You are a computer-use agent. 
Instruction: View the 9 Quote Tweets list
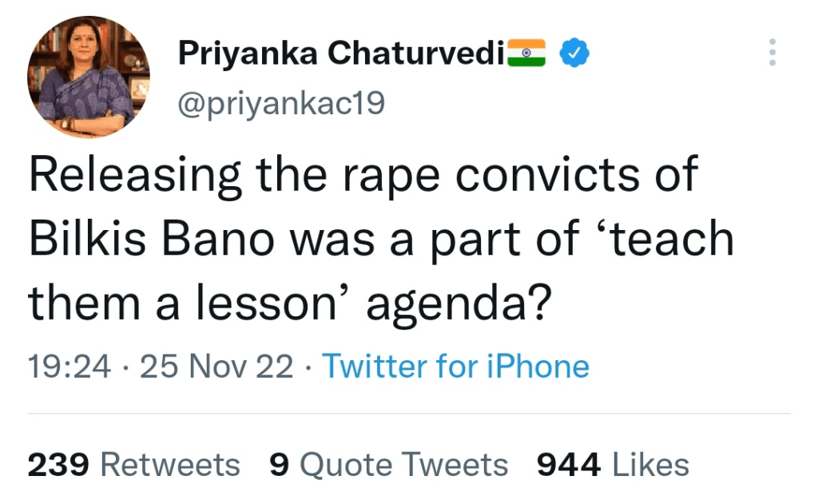click(x=389, y=465)
